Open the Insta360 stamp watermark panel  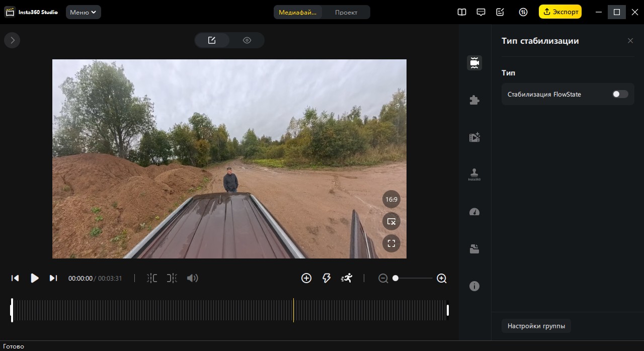474,174
